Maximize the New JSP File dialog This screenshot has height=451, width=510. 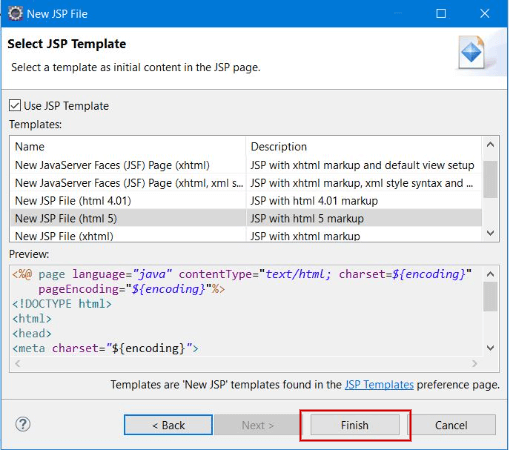point(441,14)
